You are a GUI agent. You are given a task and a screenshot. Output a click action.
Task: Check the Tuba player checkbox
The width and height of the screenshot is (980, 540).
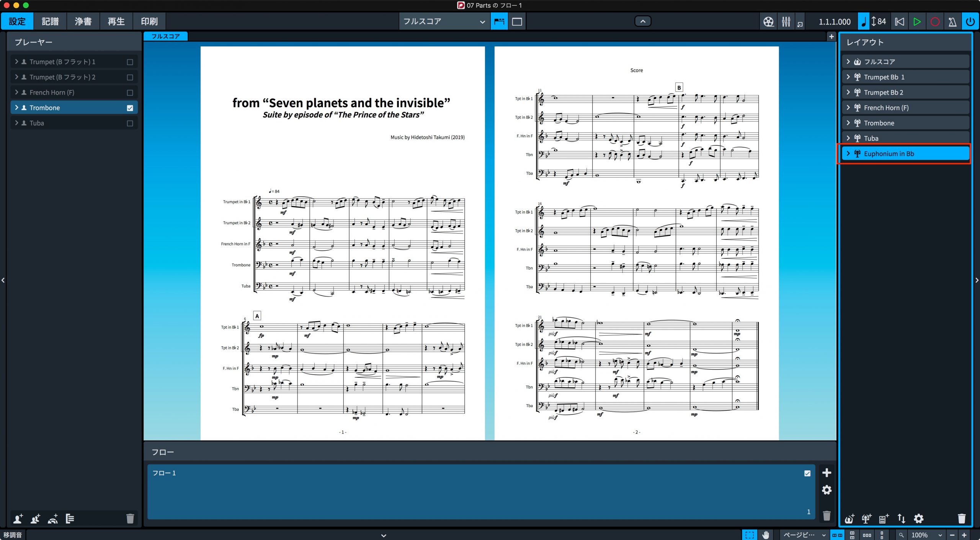[x=130, y=123]
